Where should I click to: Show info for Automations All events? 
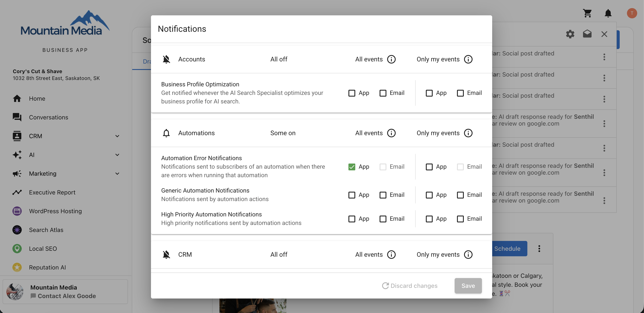(x=391, y=133)
